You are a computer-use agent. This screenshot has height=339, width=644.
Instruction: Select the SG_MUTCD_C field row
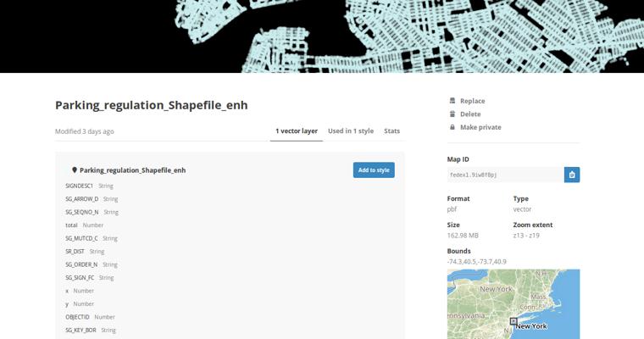[82, 238]
